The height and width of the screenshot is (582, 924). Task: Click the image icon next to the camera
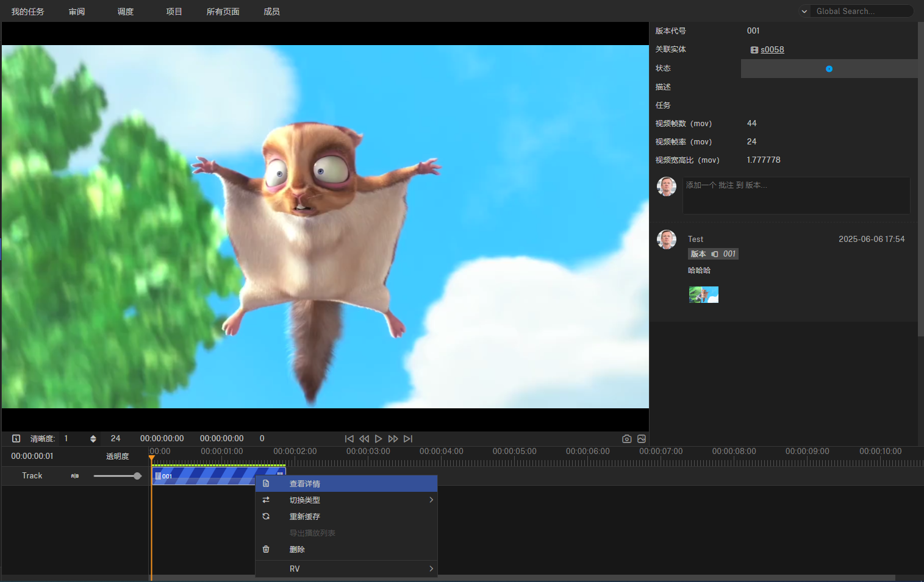coord(642,439)
